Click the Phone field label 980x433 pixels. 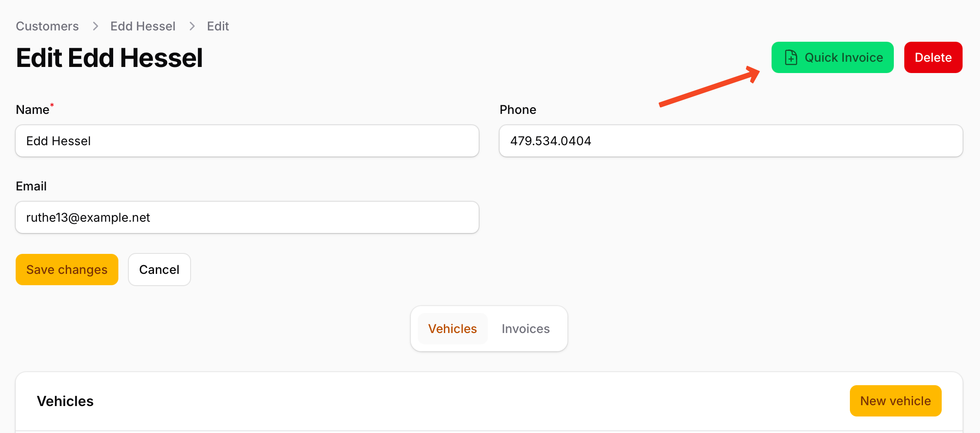[x=517, y=110]
